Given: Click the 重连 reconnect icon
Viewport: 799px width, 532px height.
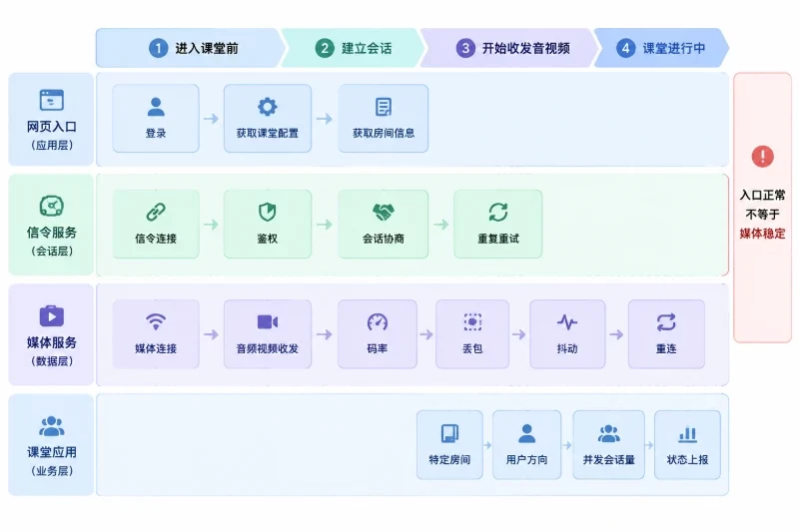Looking at the screenshot, I should 666,321.
